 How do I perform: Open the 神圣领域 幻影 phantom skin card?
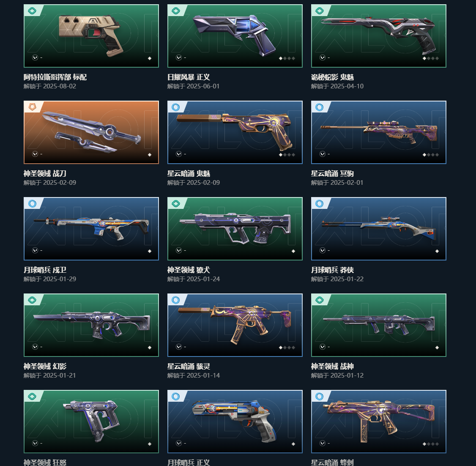pos(91,325)
